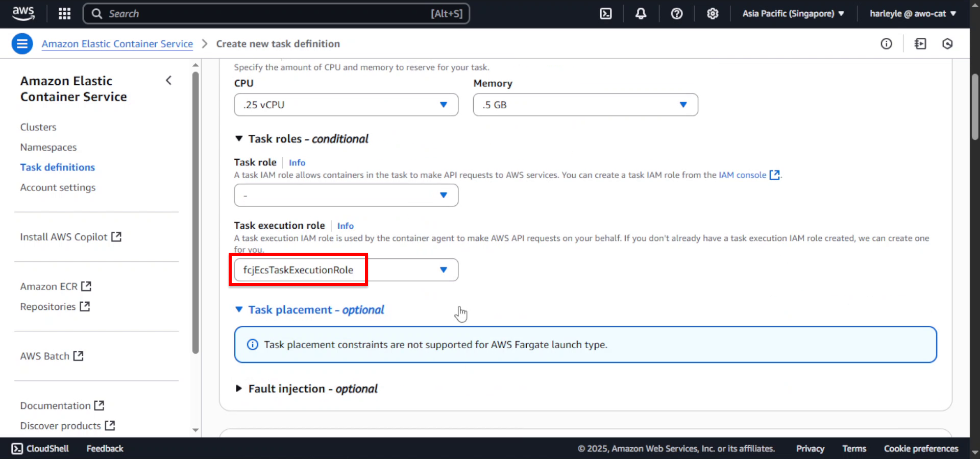Open the Asia Pacific (Singapore) region menu
This screenshot has height=459, width=980.
click(x=793, y=14)
